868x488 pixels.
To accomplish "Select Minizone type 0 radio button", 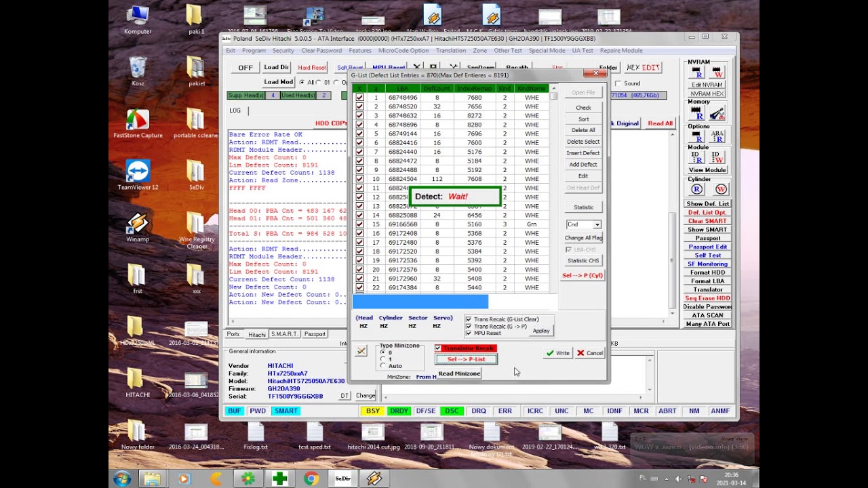I will click(382, 352).
